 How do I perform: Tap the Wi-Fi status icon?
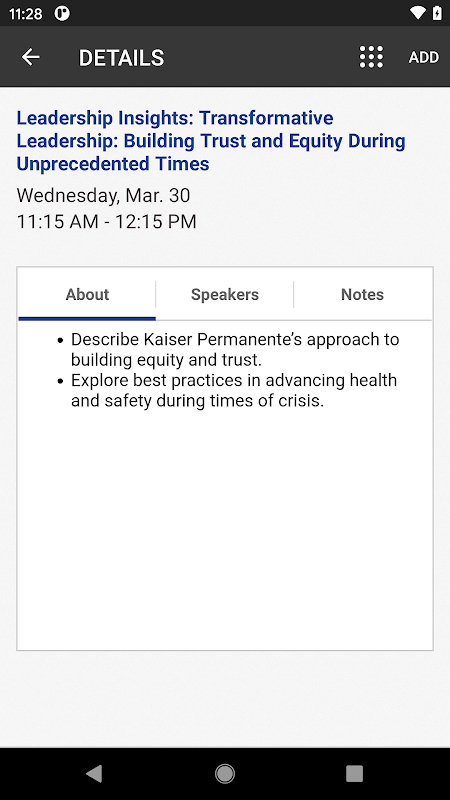(x=418, y=13)
